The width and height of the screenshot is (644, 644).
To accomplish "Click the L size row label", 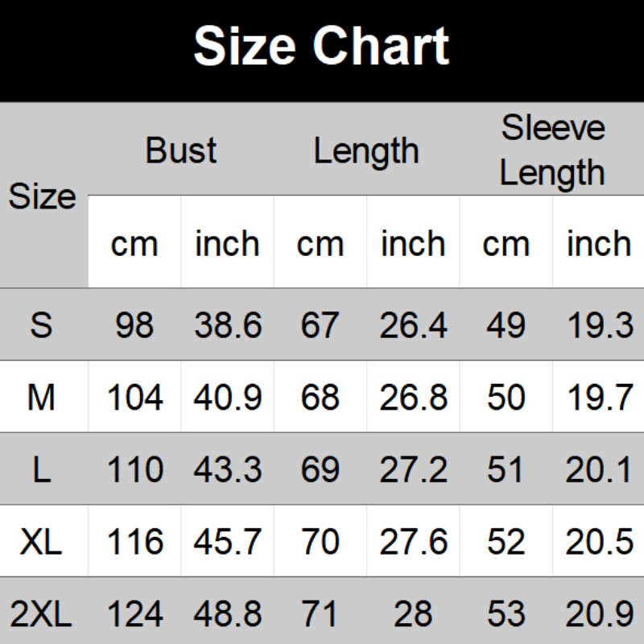I will coord(42,470).
